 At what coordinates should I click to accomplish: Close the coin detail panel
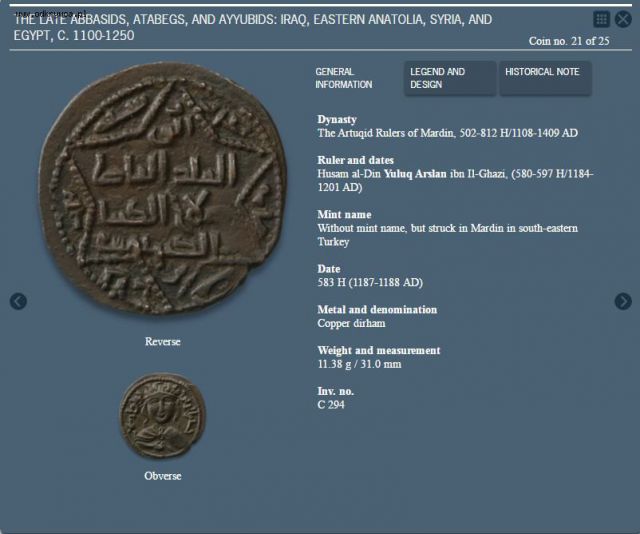[623, 19]
